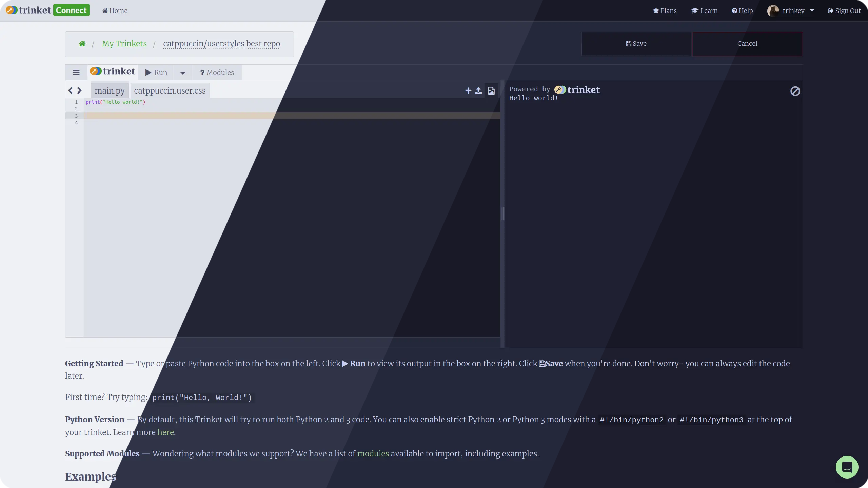The image size is (868, 488).
Task: Click the trinket logo in editor toolbar
Action: (x=113, y=72)
